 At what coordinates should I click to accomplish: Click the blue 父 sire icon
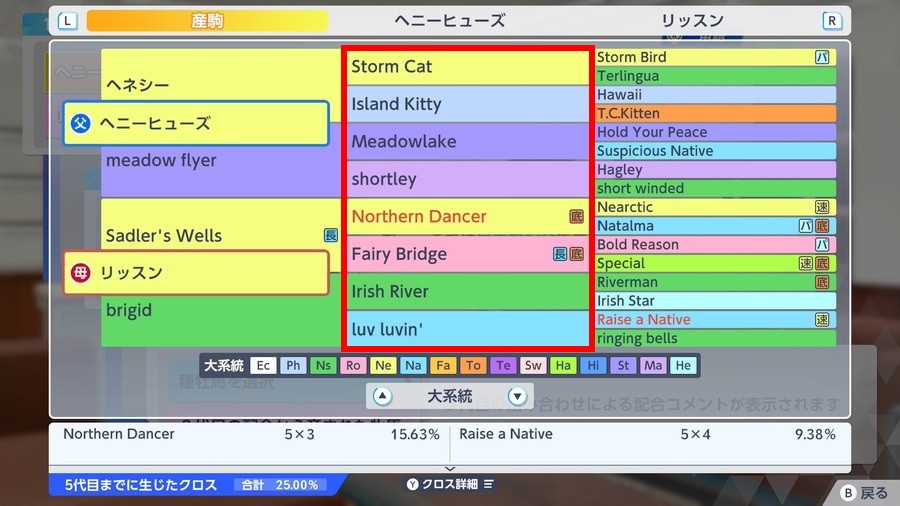click(x=80, y=123)
